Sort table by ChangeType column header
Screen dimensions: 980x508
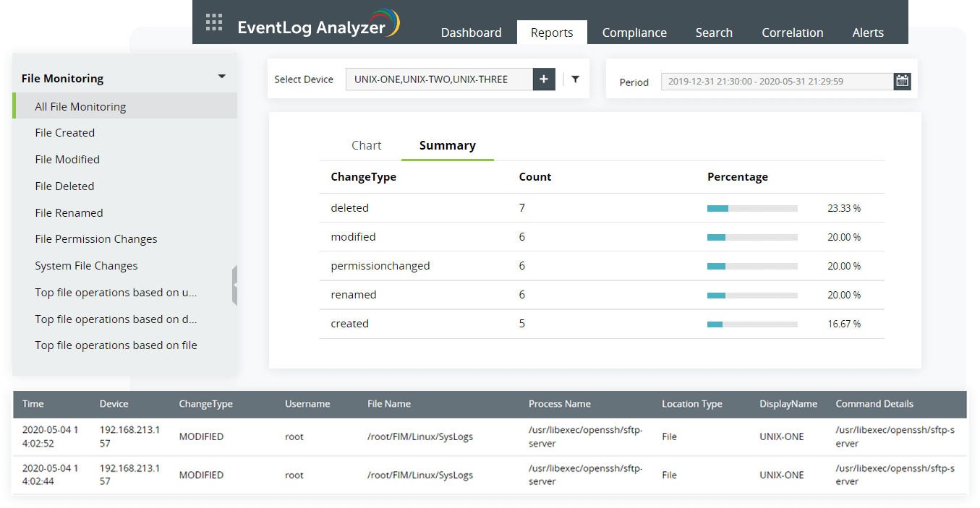point(205,404)
